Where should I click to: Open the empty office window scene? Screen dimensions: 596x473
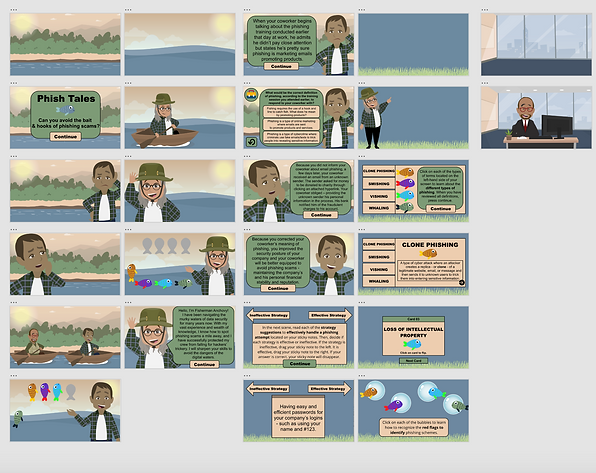(x=536, y=44)
